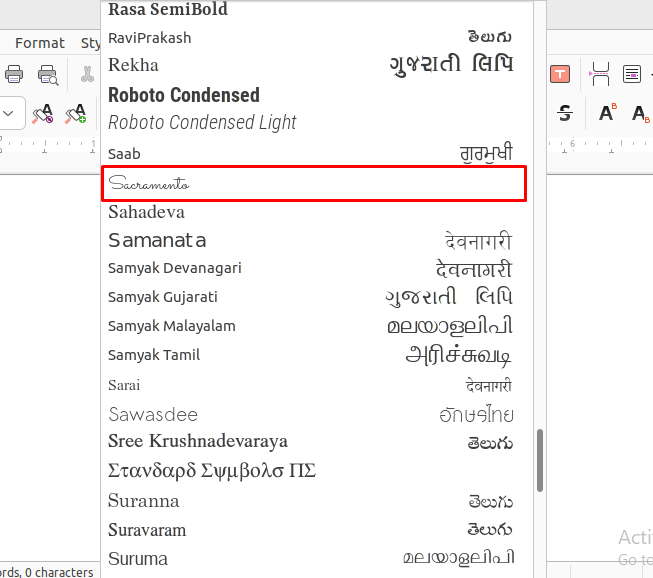653x578 pixels.
Task: Select Roboto Condensed Light font
Action: click(203, 122)
